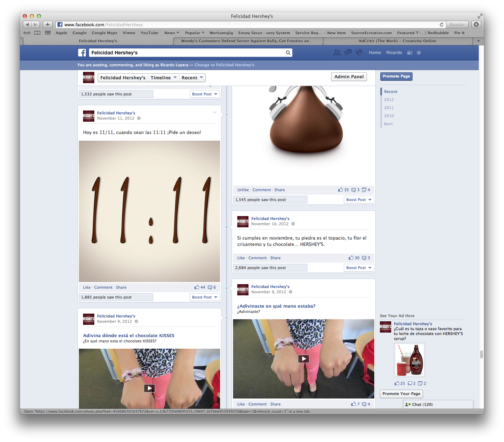Click likes thumb icon showing 44

[197, 287]
